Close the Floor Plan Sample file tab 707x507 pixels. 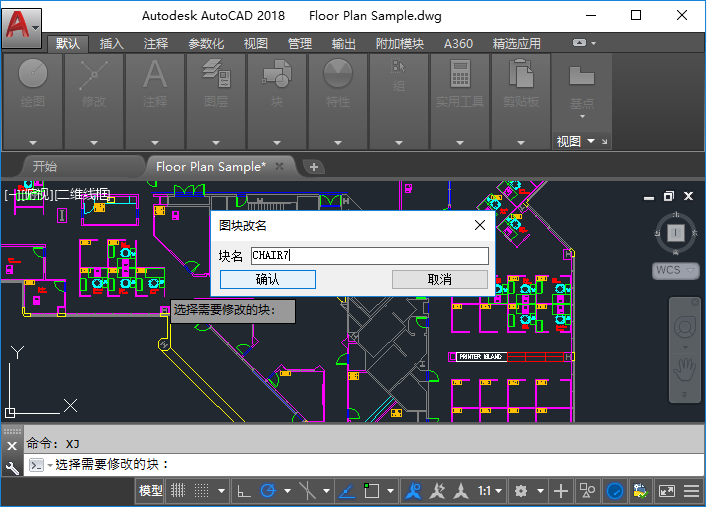(x=279, y=166)
